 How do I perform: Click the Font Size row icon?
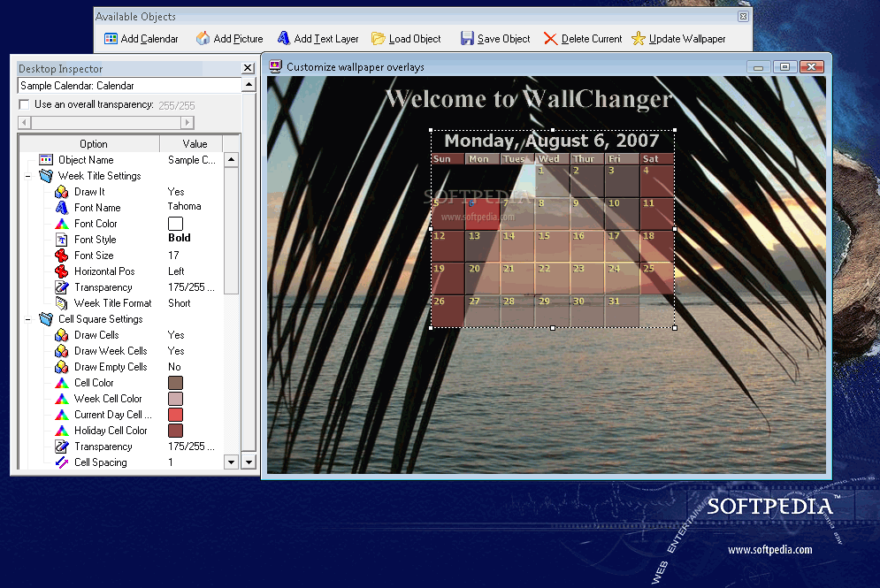click(62, 256)
